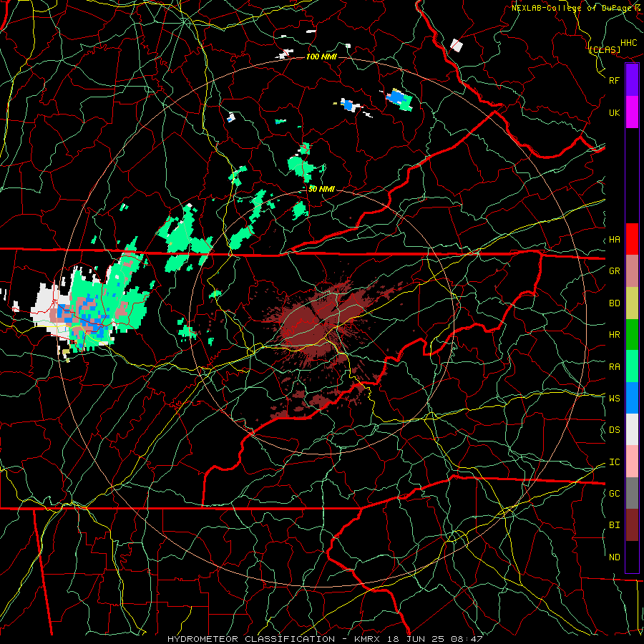Click the HR dark green legend swatch
The height and width of the screenshot is (644, 644).
(x=632, y=335)
